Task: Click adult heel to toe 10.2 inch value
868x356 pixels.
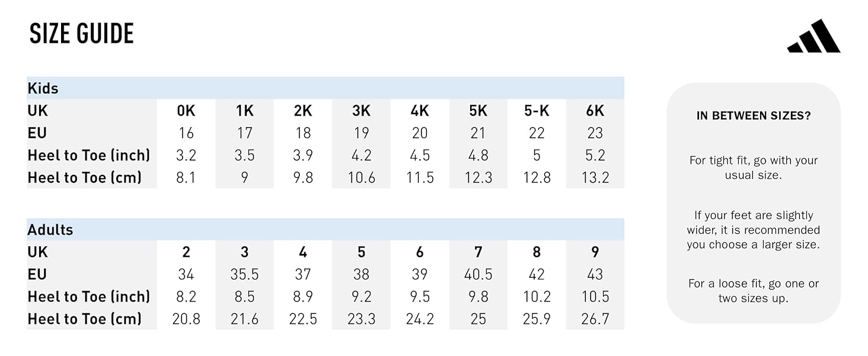Action: (537, 297)
